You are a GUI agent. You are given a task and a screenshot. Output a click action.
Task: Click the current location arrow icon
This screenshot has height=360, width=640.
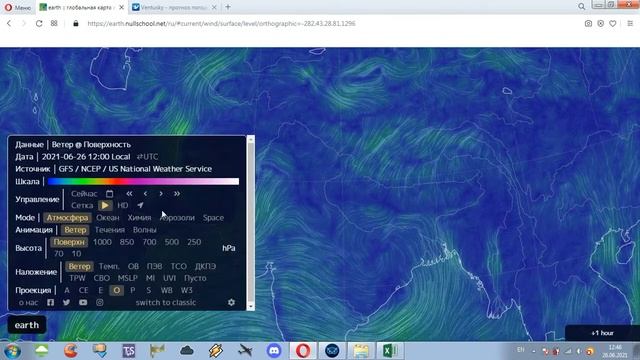(x=140, y=205)
